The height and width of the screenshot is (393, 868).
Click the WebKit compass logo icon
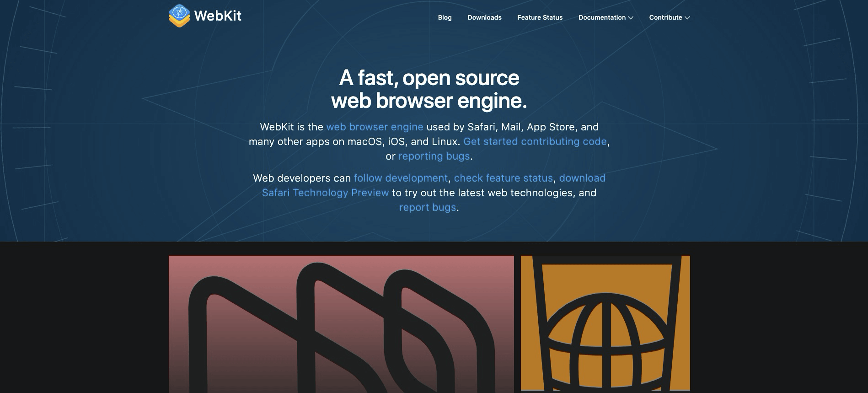pos(179,16)
